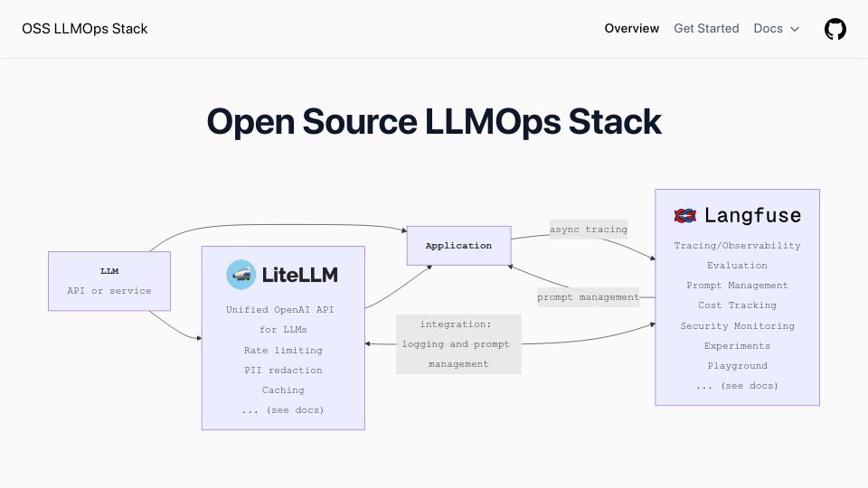The height and width of the screenshot is (488, 868).
Task: Click 'Unified OpenAI API' text
Action: [x=280, y=310]
